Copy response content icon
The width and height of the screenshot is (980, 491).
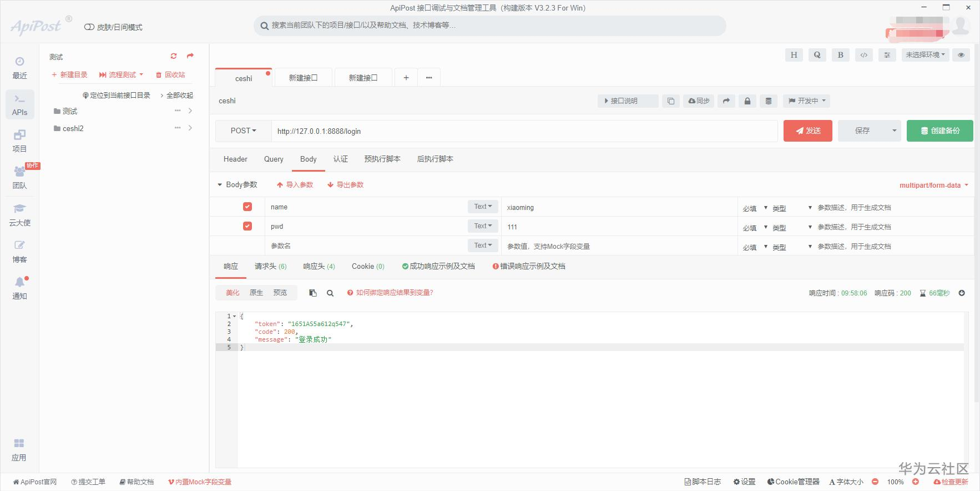[313, 293]
